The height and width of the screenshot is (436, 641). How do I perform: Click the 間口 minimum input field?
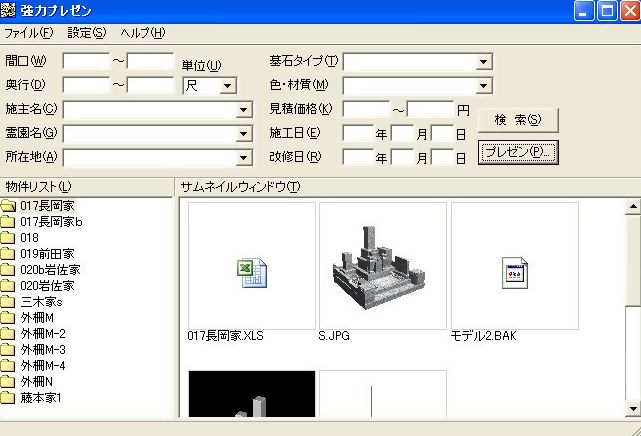[86, 62]
